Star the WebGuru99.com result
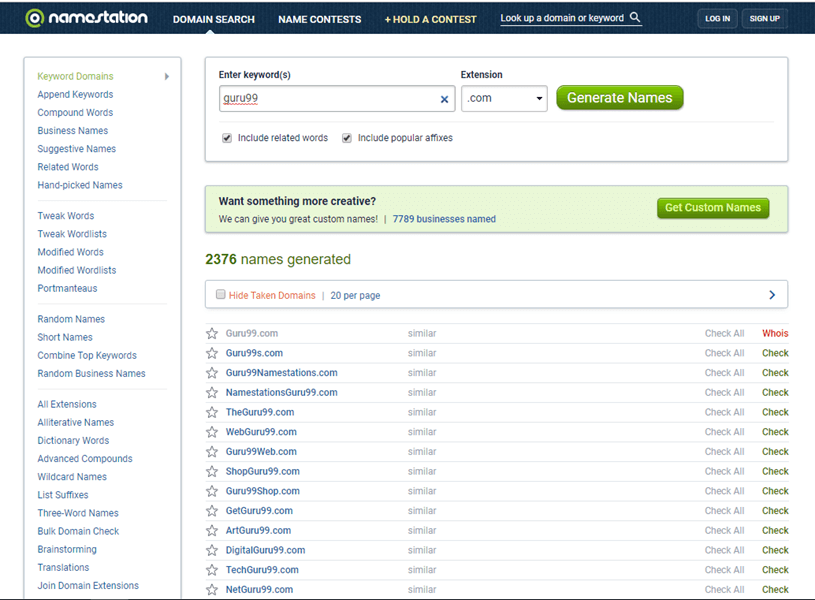The image size is (815, 600). [212, 432]
